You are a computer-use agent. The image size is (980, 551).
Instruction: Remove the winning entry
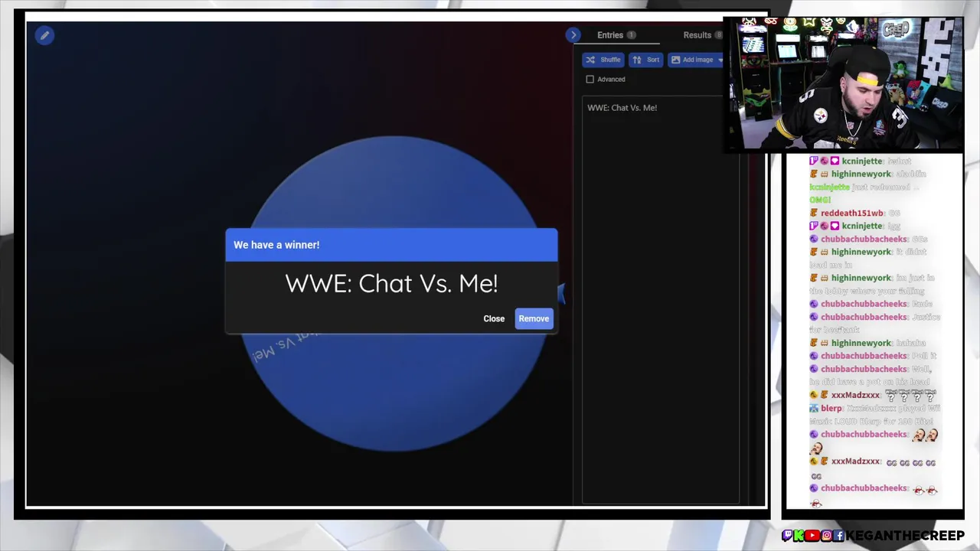[534, 318]
